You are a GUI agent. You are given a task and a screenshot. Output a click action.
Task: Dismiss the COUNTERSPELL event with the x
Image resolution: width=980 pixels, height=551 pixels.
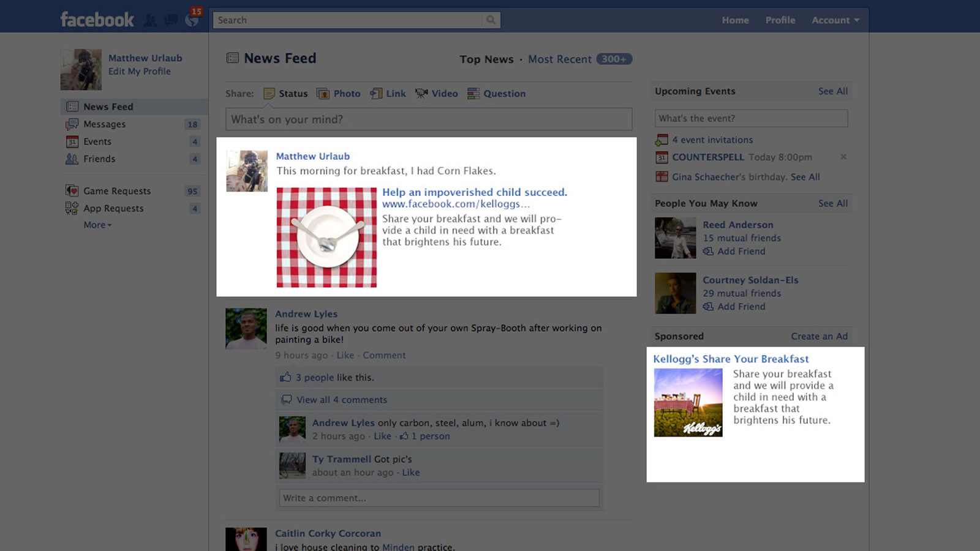(843, 157)
